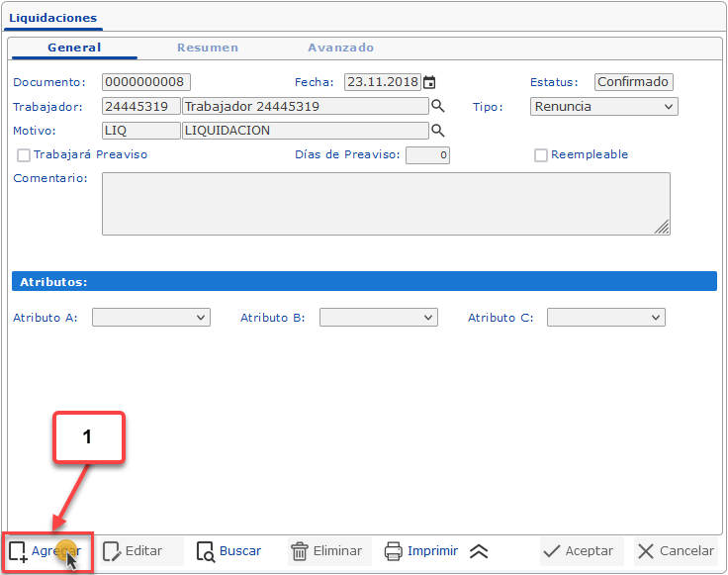Image resolution: width=728 pixels, height=575 pixels.
Task: Click magnifier next to Motivo field
Action: coord(438,131)
